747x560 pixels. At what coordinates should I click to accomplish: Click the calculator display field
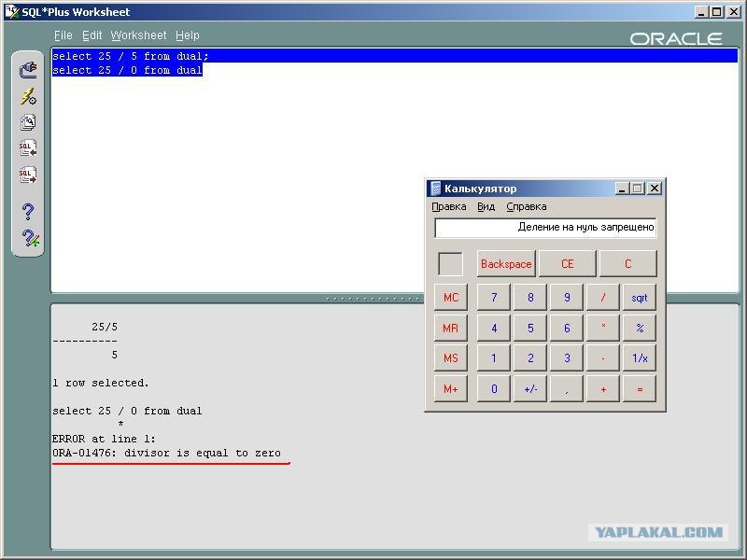(545, 228)
